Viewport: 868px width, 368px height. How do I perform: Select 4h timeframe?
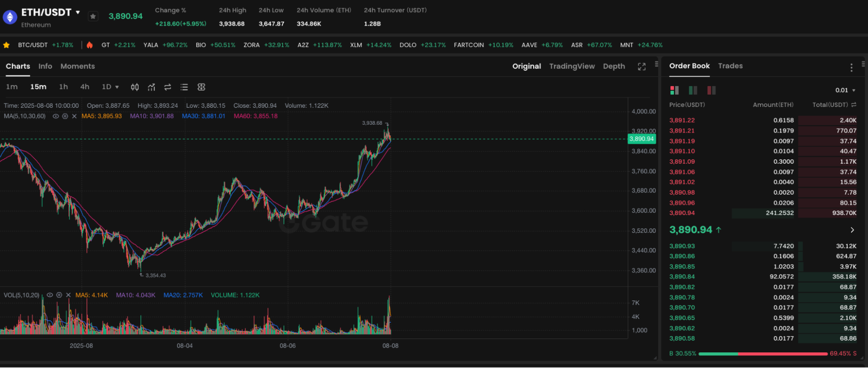coord(85,87)
